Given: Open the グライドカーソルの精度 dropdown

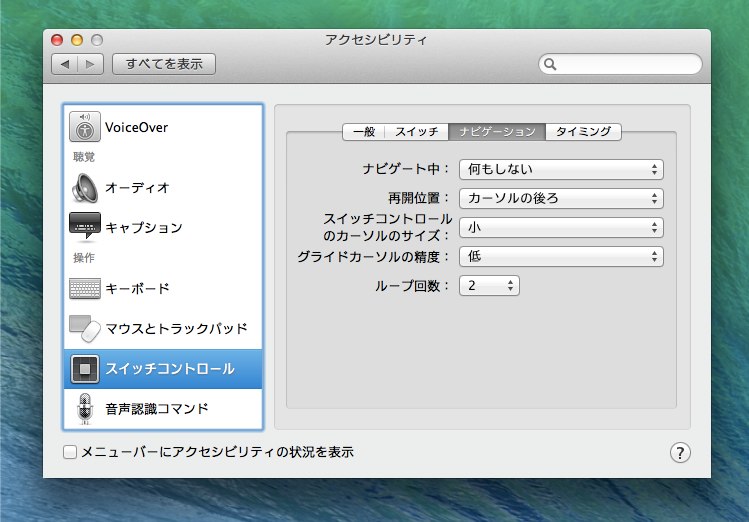Looking at the screenshot, I should pos(561,256).
